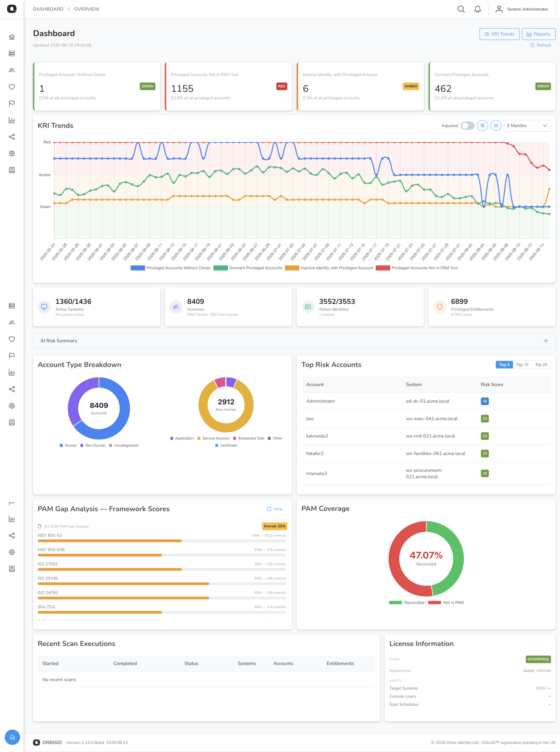Open the blue chat bubble support button
Viewport: 560px width, 752px height.
[x=12, y=737]
